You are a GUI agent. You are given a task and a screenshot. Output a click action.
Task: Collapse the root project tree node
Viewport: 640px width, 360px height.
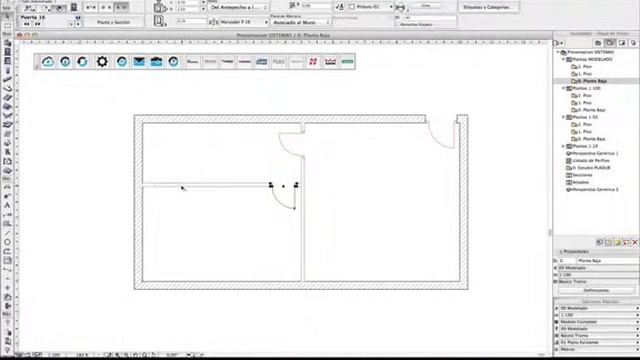[x=558, y=52]
